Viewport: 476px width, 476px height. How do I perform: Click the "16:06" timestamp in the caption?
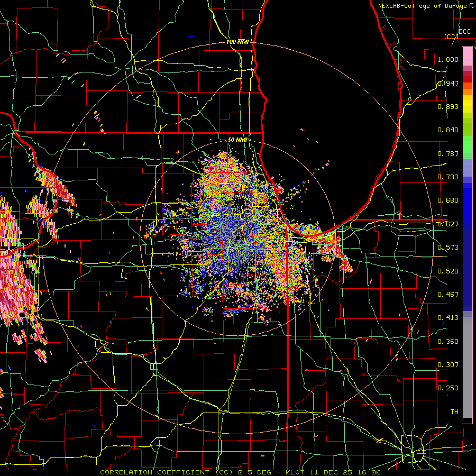click(x=369, y=472)
